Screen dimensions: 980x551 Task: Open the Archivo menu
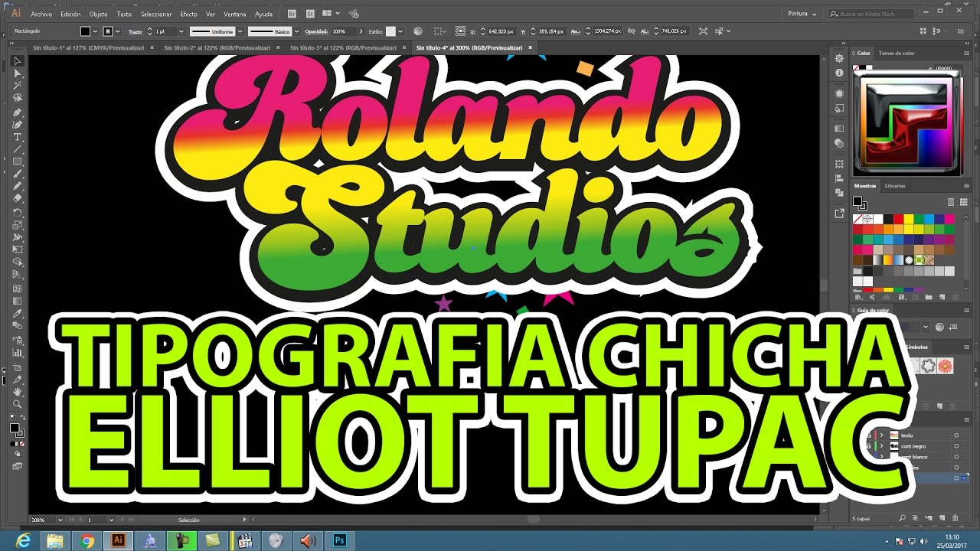pyautogui.click(x=41, y=14)
